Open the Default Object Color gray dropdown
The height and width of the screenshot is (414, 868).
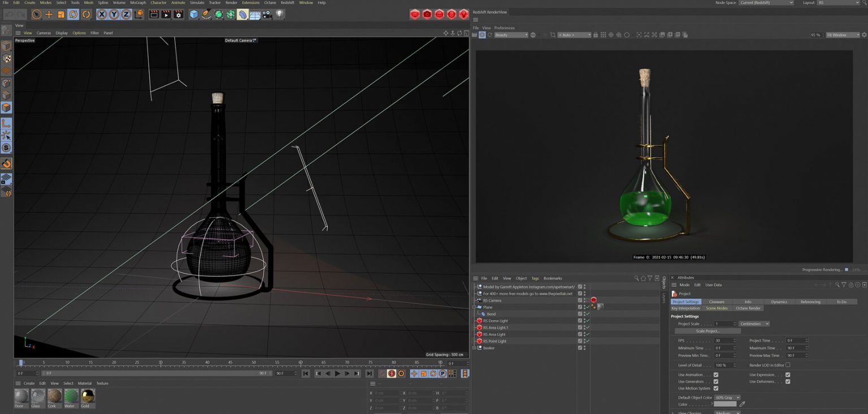728,398
